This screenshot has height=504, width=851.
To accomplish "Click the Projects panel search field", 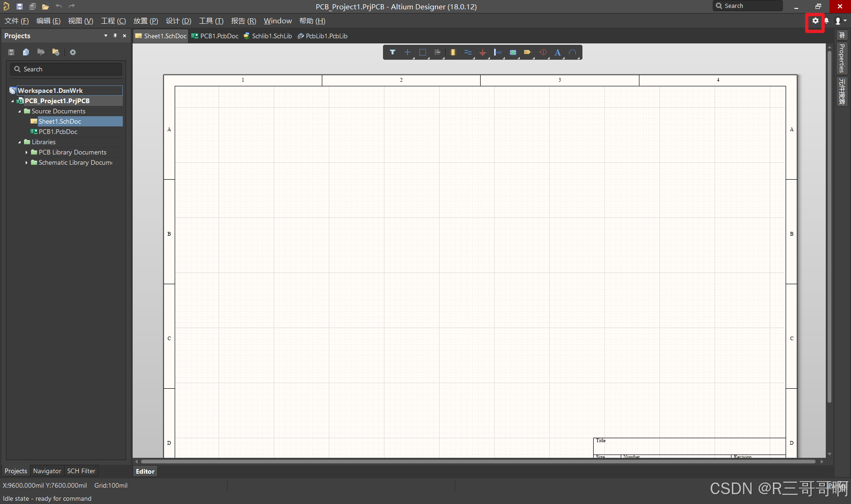I will [66, 69].
